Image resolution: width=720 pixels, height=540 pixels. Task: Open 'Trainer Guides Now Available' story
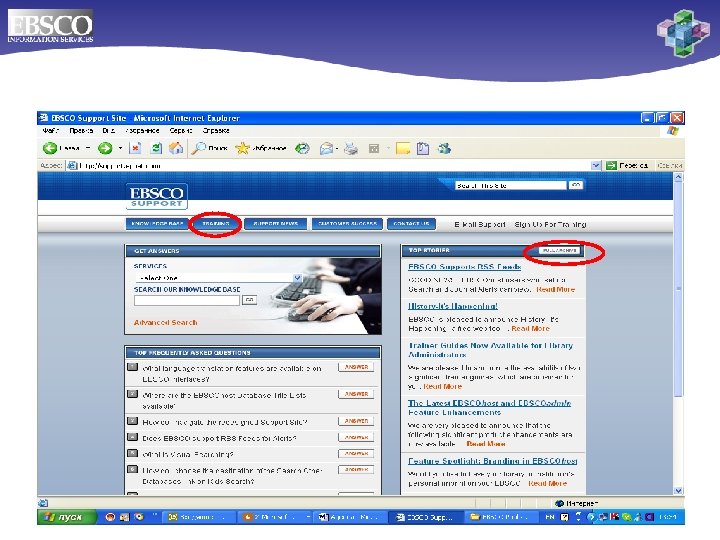pos(490,350)
